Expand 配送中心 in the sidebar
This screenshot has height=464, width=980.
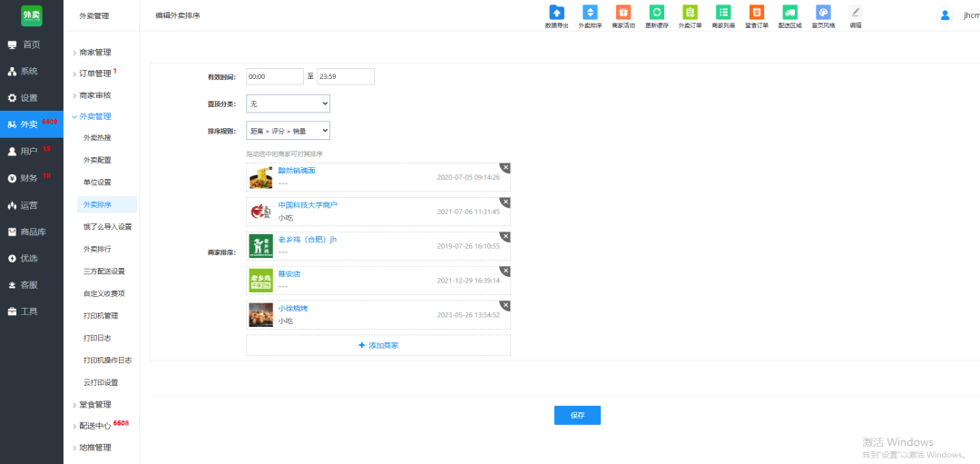point(94,425)
